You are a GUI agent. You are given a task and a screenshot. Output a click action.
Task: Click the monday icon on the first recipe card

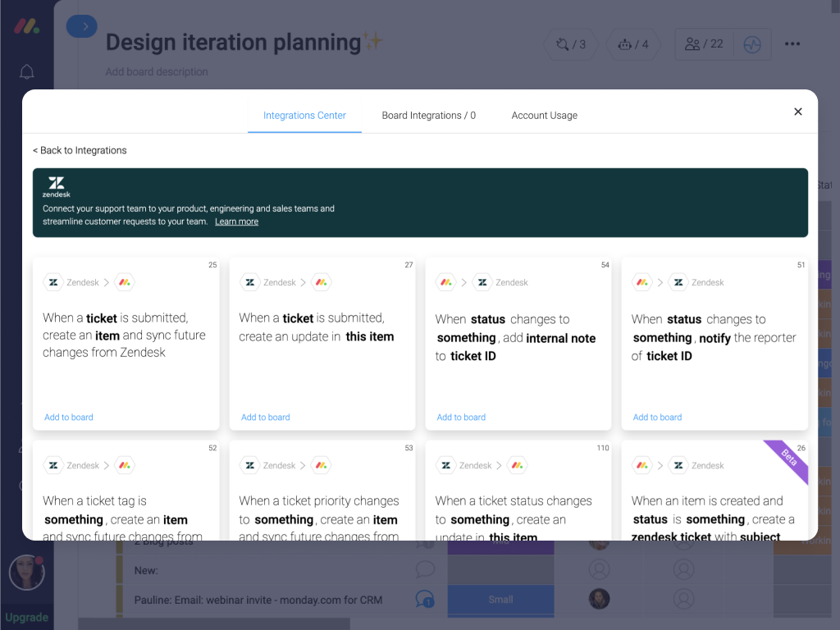(124, 281)
